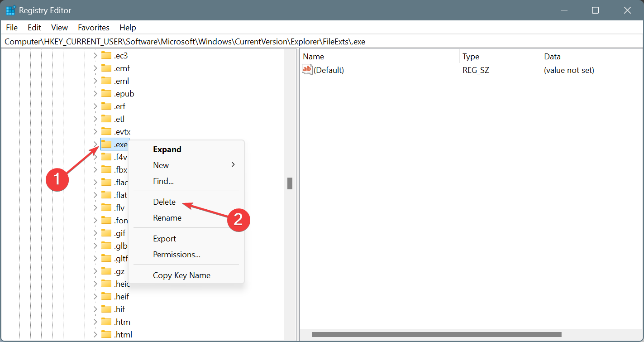The width and height of the screenshot is (644, 342).
Task: Expand the .gif key chevron
Action: point(95,233)
